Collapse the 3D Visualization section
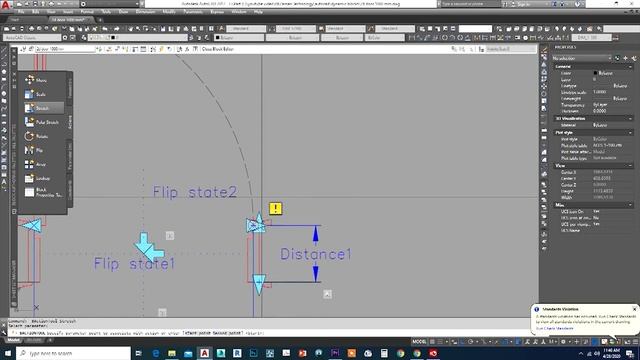This screenshot has height=360, width=640. tap(630, 118)
